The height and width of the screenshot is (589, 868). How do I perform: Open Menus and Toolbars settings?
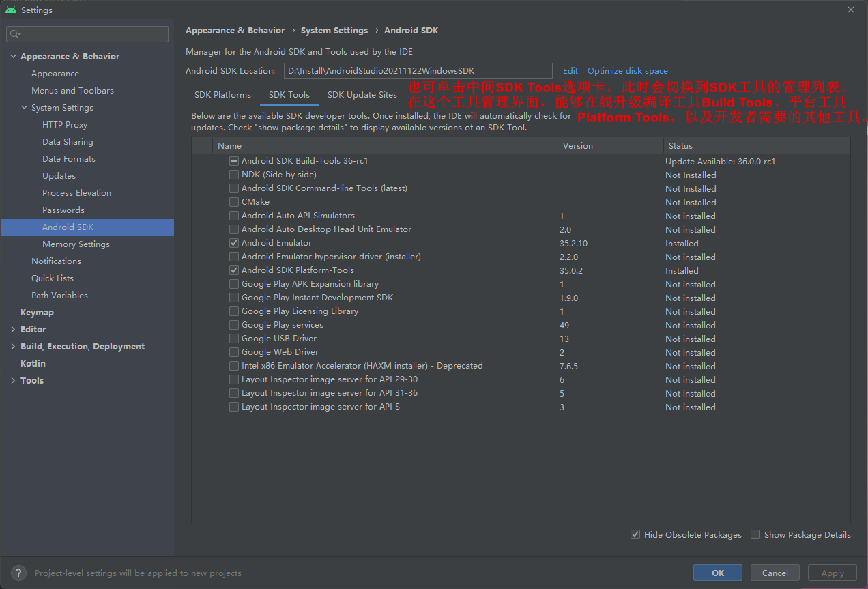click(x=72, y=91)
